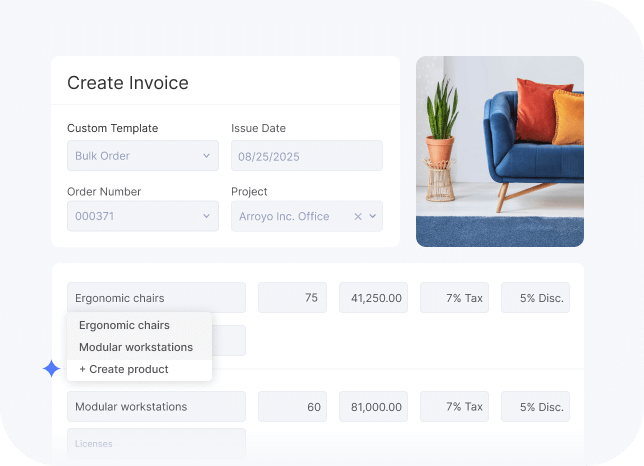Click the blue sofa product image
Image resolution: width=644 pixels, height=466 pixels.
tap(499, 151)
